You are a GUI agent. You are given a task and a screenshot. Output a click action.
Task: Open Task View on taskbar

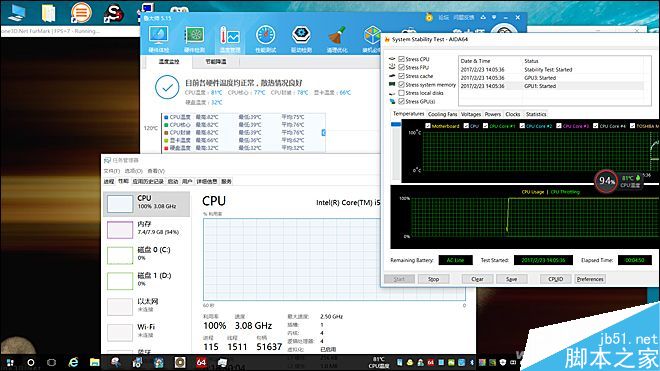(51, 362)
